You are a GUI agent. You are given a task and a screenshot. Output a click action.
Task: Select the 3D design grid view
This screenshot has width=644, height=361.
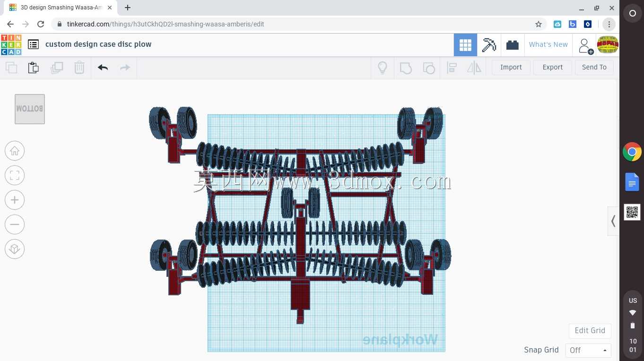tap(465, 45)
